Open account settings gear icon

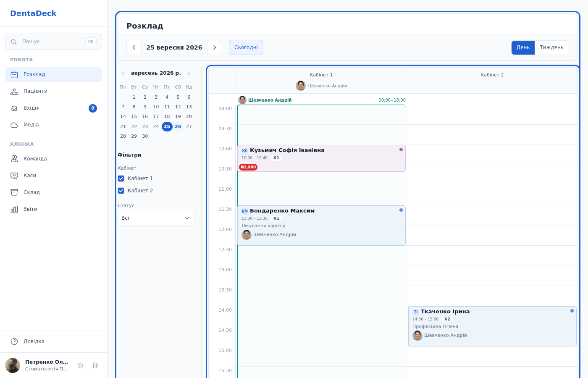[x=80, y=365]
